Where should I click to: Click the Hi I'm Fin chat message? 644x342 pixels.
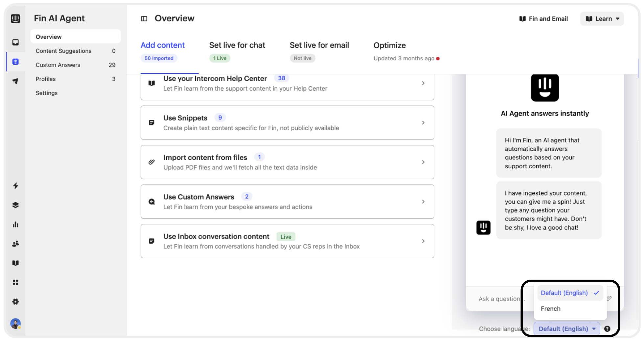pyautogui.click(x=549, y=153)
